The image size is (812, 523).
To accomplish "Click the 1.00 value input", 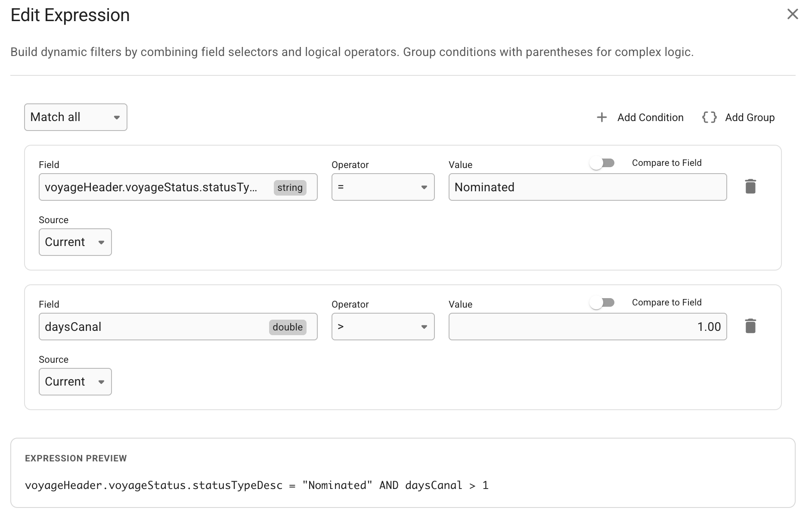I will 587,327.
